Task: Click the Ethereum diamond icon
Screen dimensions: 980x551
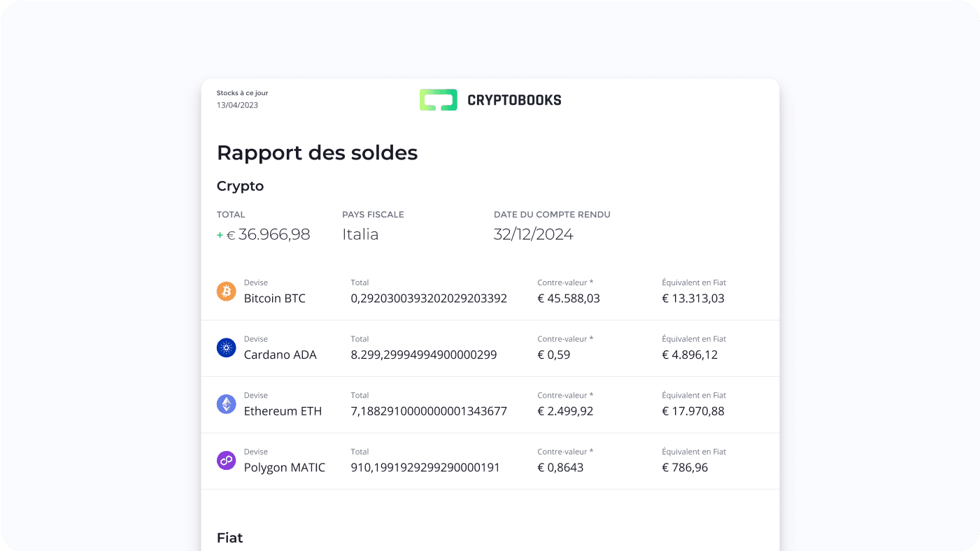Action: (x=226, y=404)
